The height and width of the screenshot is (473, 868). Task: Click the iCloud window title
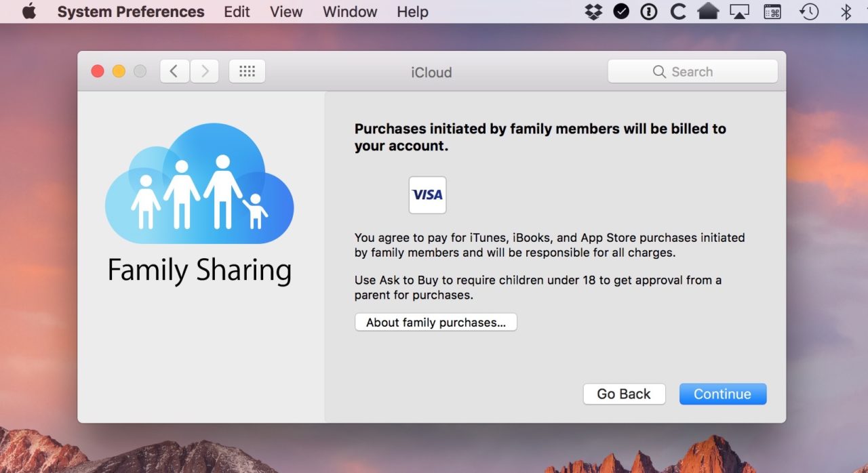point(431,73)
